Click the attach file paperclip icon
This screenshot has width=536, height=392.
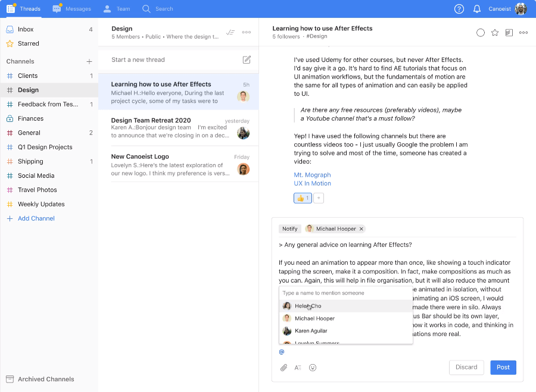pyautogui.click(x=284, y=368)
